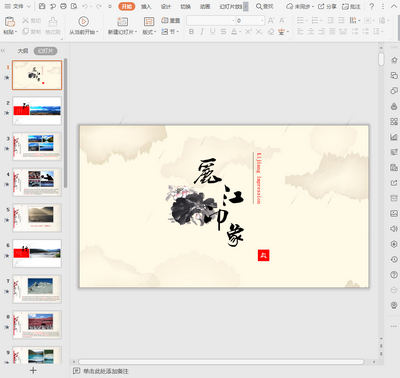Open the font color A dropdown

coord(240,32)
